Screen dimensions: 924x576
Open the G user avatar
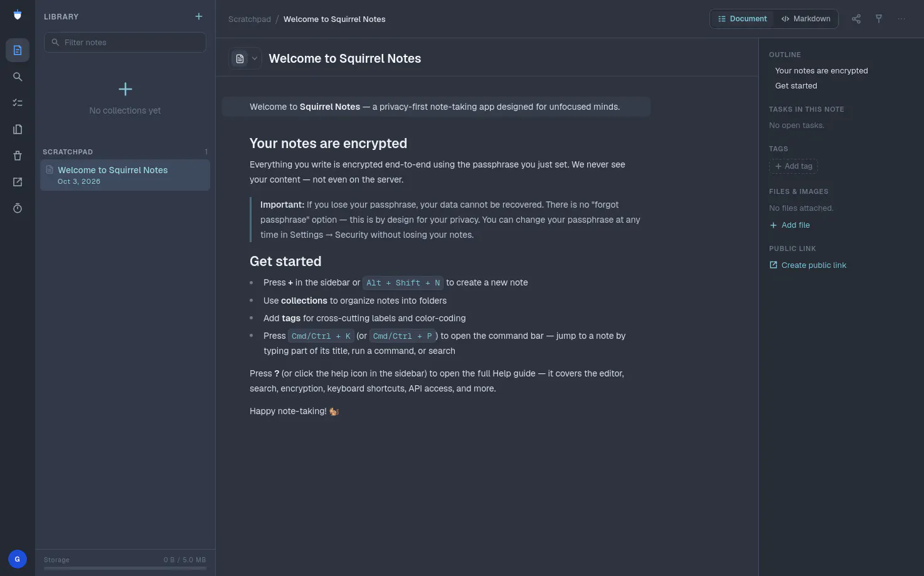(18, 559)
